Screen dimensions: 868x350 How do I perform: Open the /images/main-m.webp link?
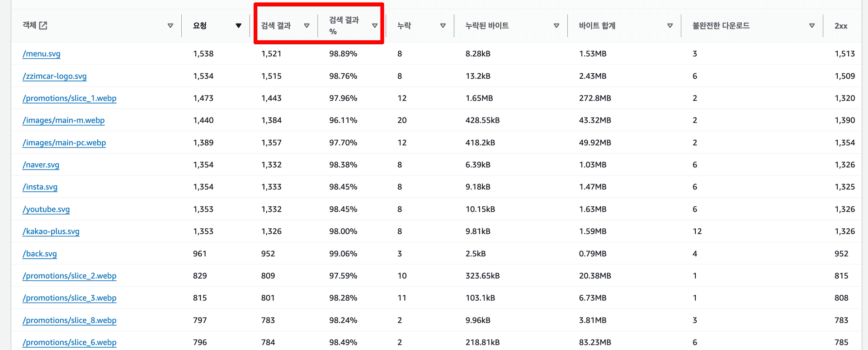pos(64,120)
